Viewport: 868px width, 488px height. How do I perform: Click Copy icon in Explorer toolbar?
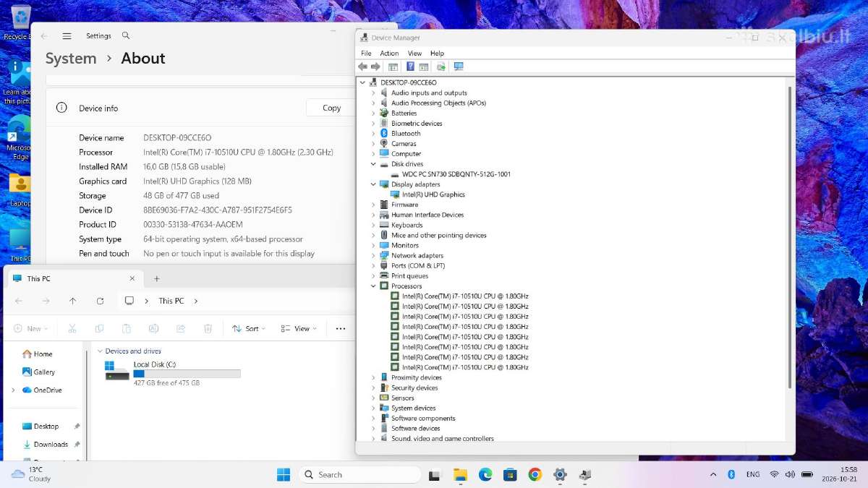(100, 328)
